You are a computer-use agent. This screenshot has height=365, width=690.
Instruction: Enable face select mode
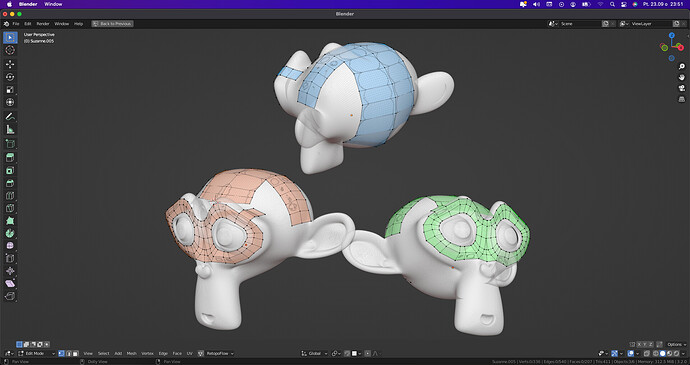click(x=76, y=354)
